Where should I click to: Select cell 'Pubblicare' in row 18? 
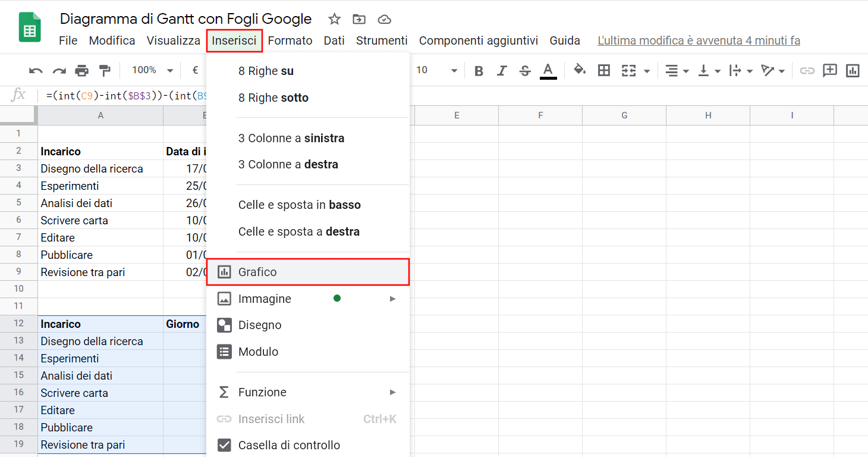click(100, 427)
